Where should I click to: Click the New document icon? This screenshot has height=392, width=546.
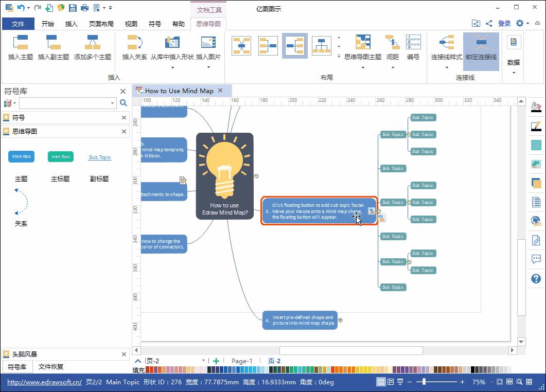[x=49, y=8]
